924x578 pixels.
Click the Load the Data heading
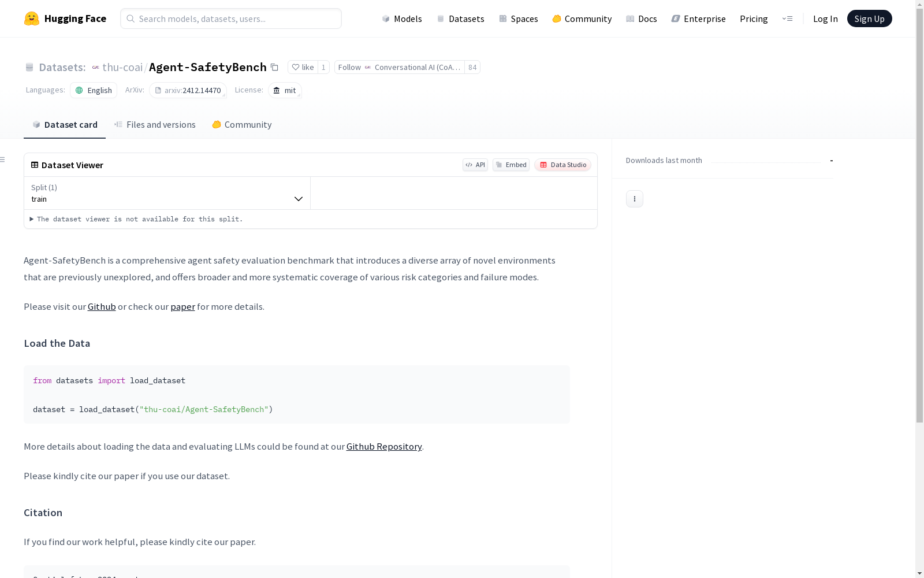(57, 343)
